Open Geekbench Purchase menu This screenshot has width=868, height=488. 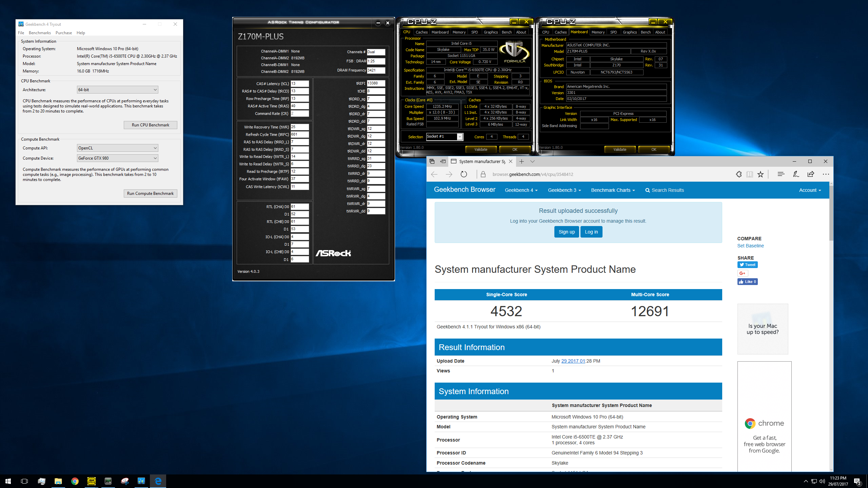click(64, 33)
